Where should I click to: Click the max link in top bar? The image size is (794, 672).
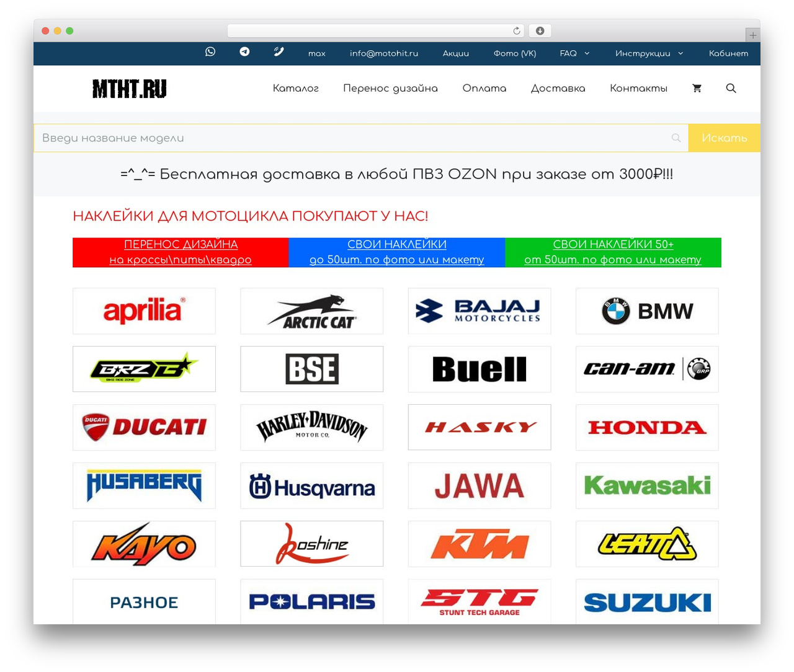tap(317, 53)
